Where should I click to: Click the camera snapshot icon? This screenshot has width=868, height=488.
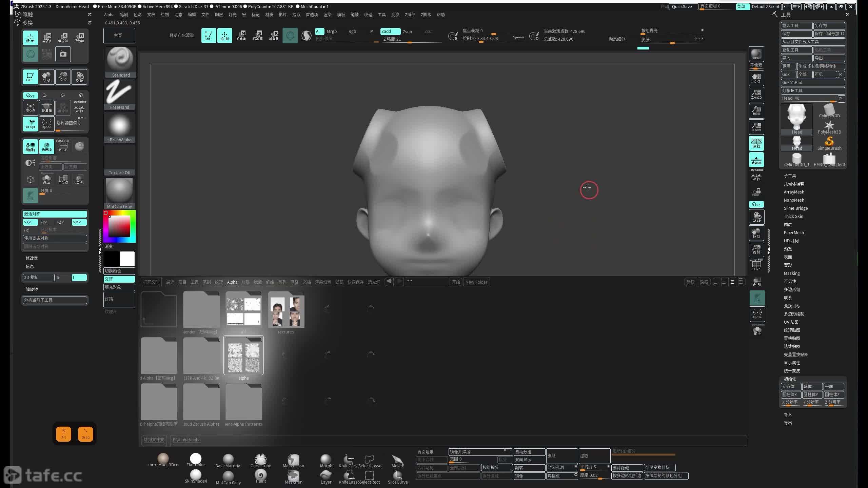tap(63, 54)
